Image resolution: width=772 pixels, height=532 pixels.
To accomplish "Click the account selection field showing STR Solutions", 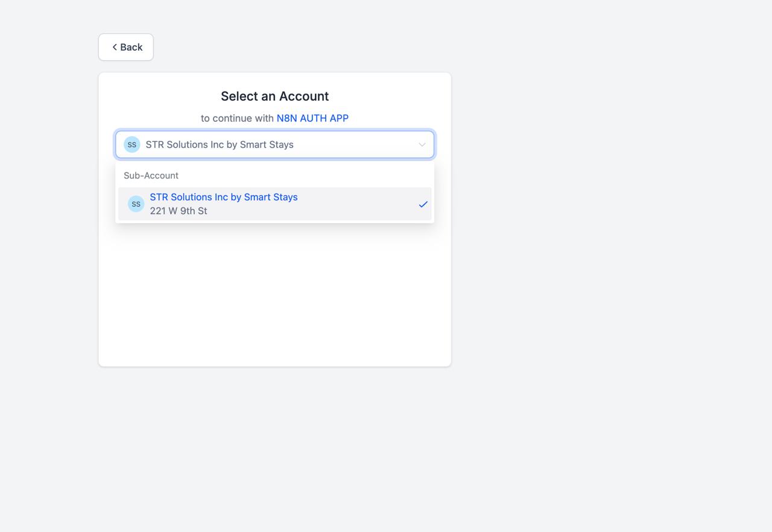I will pos(275,145).
